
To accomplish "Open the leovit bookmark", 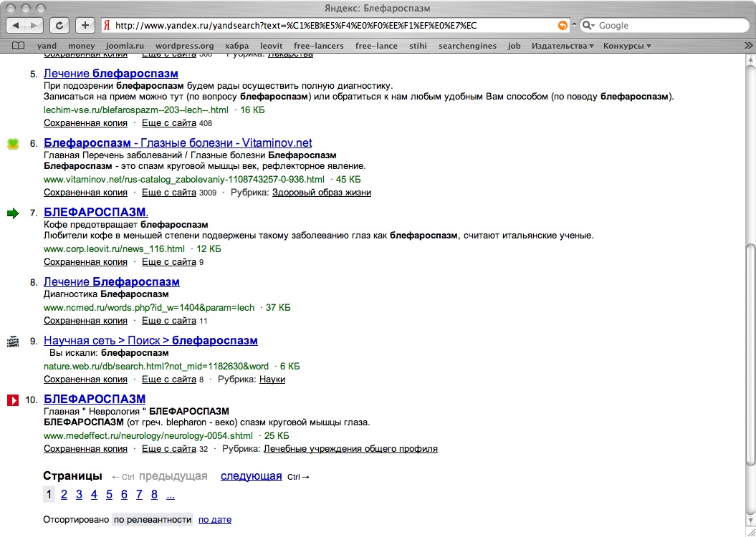I will tap(272, 46).
